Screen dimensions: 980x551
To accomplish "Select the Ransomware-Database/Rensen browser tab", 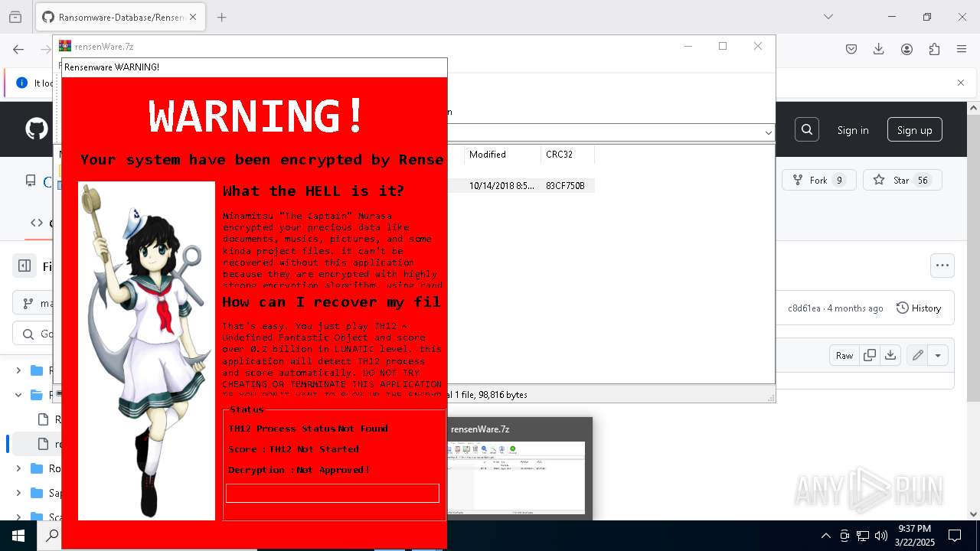I will pos(120,17).
